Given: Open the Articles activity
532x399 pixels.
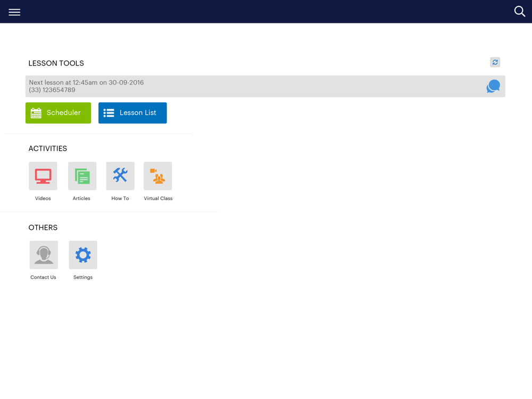Looking at the screenshot, I should [x=82, y=176].
